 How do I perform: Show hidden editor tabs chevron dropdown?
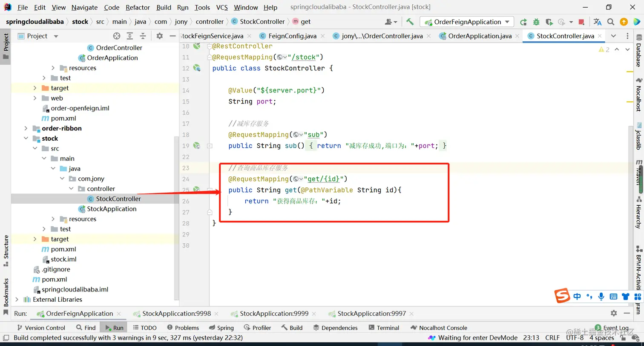613,36
